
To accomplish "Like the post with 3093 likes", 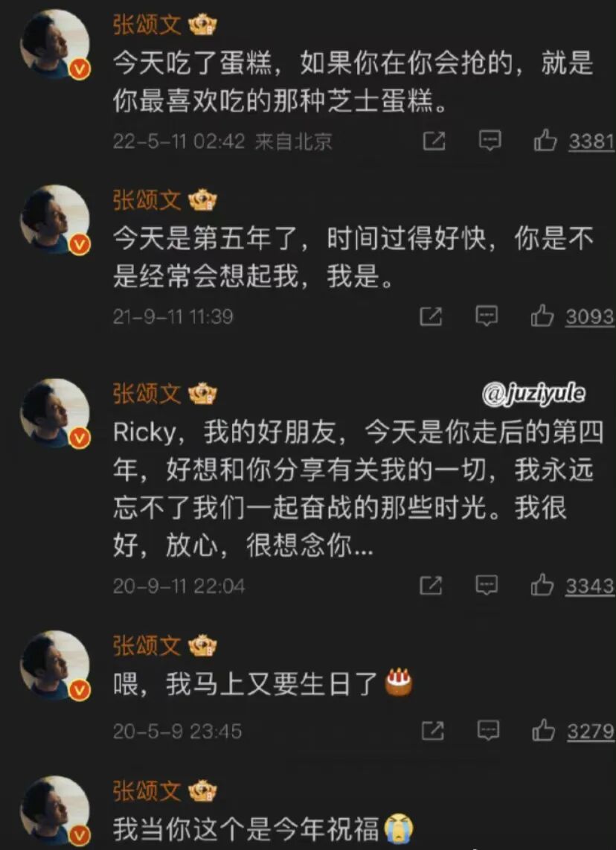I will (x=572, y=316).
